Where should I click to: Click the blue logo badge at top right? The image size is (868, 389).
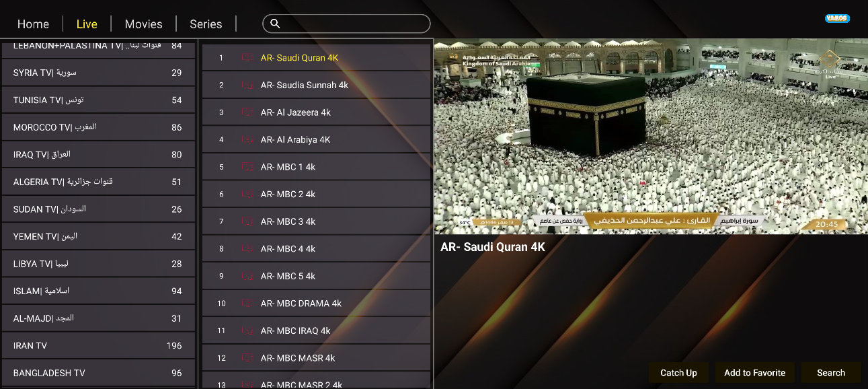837,19
